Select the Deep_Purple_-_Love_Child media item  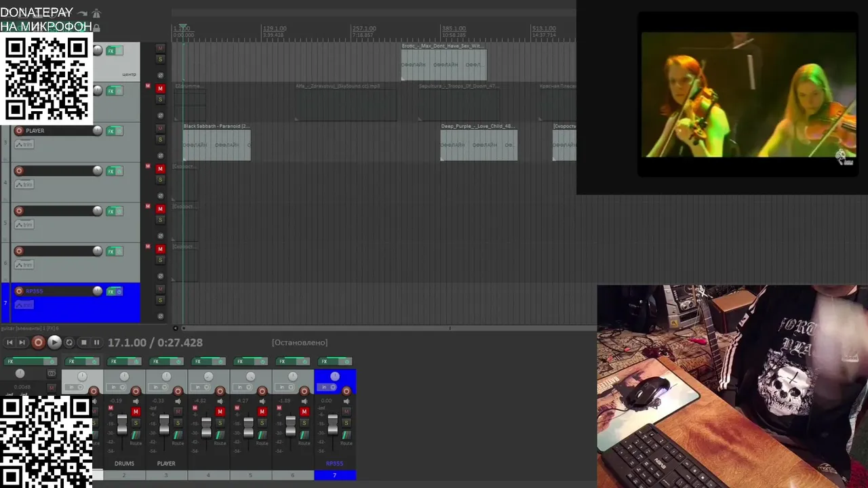click(479, 142)
